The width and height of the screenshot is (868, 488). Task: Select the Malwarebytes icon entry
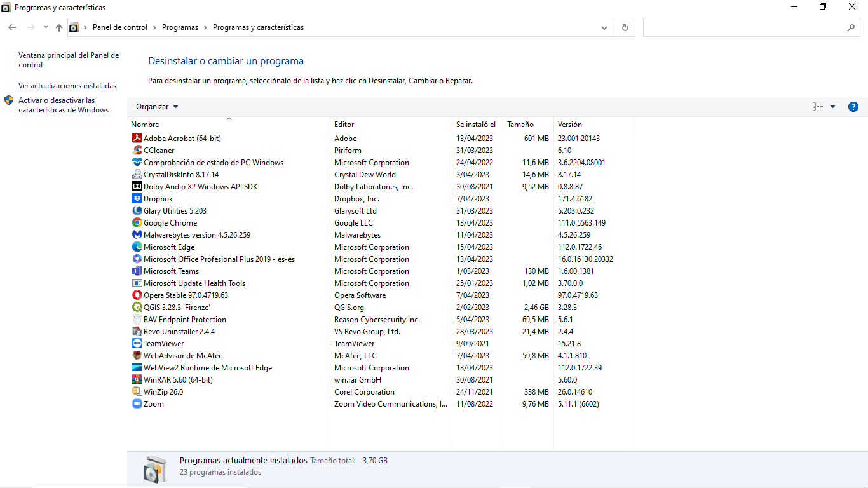coord(137,235)
